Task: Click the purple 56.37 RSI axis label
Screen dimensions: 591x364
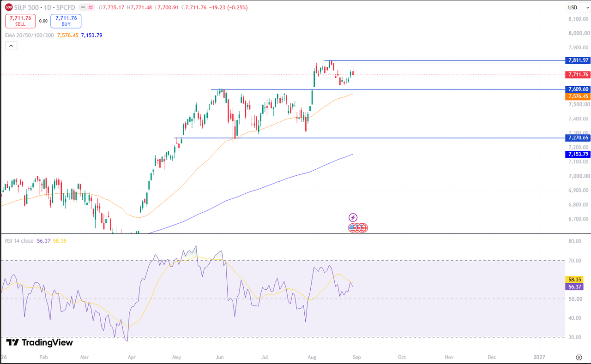Action: [574, 286]
